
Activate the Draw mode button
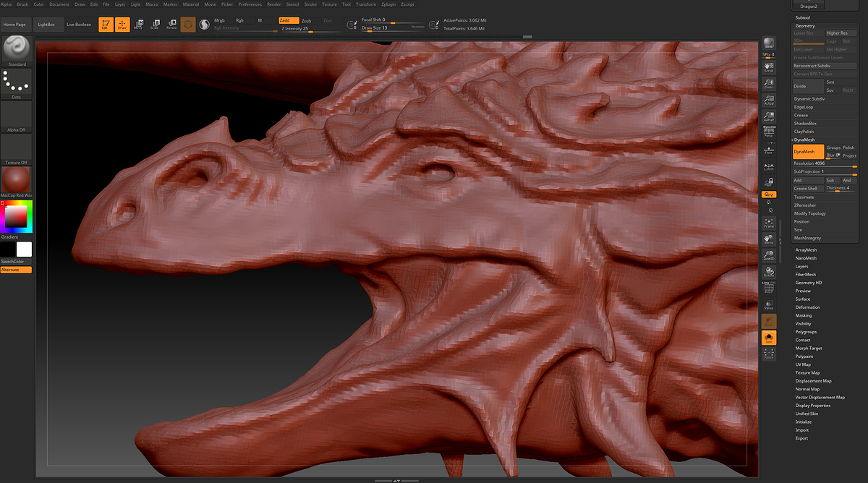pos(123,25)
